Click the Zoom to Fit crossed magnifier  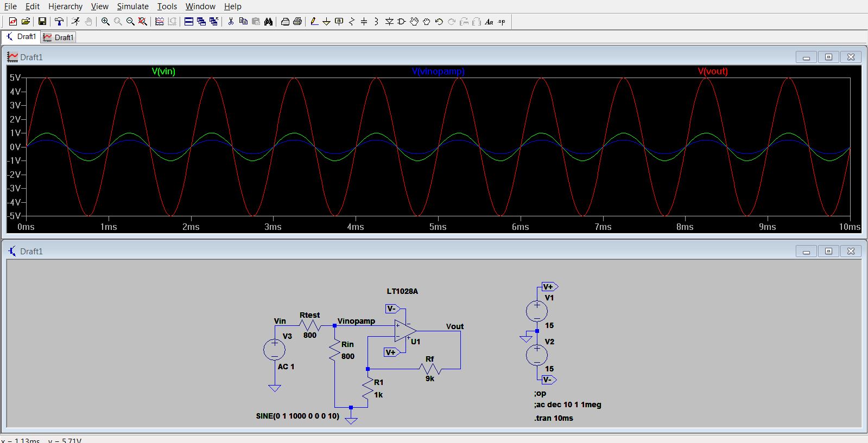coord(142,22)
